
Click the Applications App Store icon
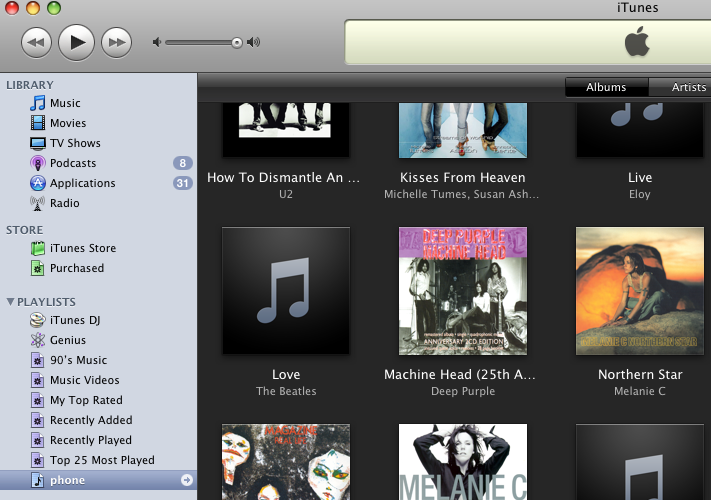tap(38, 183)
